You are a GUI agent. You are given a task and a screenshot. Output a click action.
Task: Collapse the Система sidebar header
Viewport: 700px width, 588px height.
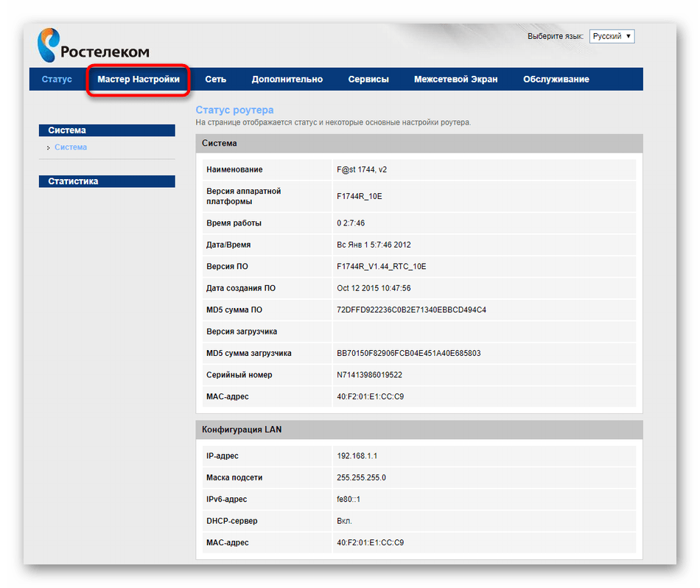click(107, 130)
